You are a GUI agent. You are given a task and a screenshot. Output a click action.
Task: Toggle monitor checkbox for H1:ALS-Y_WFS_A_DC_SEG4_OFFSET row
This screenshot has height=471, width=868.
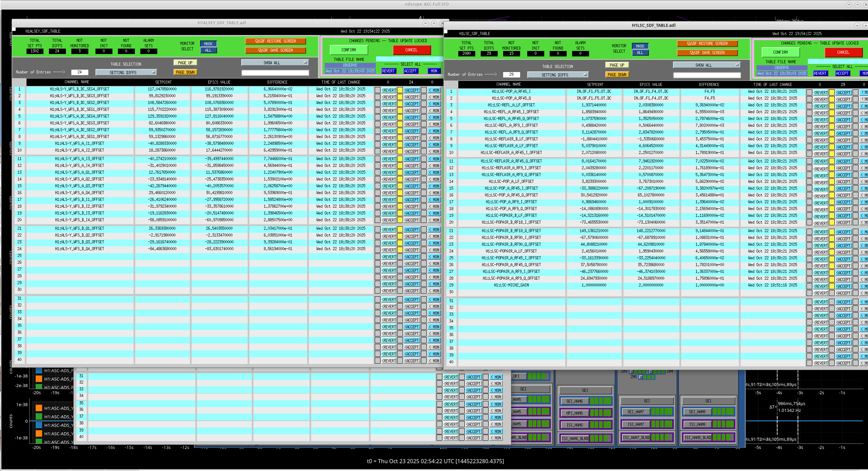click(x=424, y=117)
